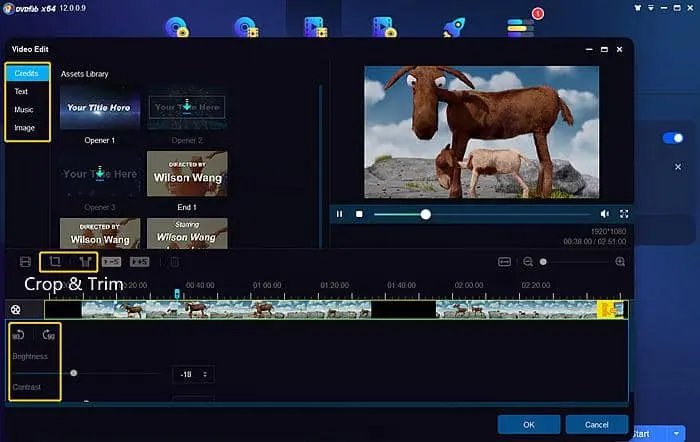
Task: Toggle the blue switch in the main window
Action: [673, 139]
